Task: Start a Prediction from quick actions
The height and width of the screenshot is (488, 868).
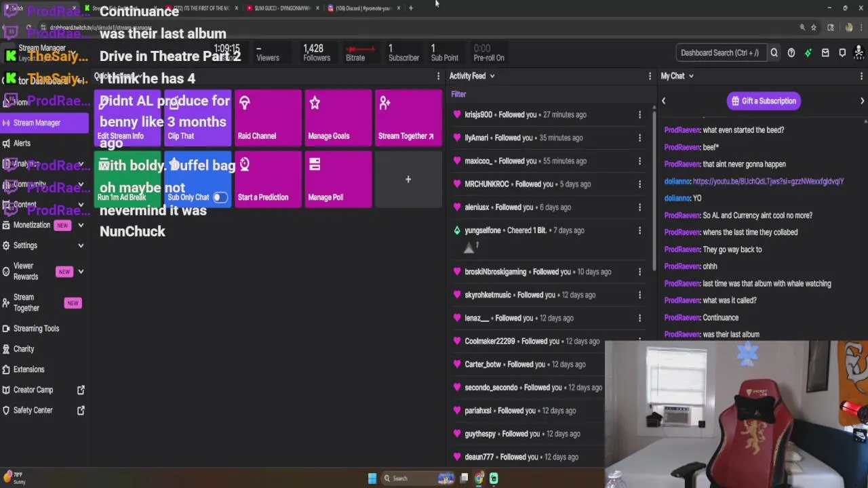Action: pyautogui.click(x=267, y=180)
